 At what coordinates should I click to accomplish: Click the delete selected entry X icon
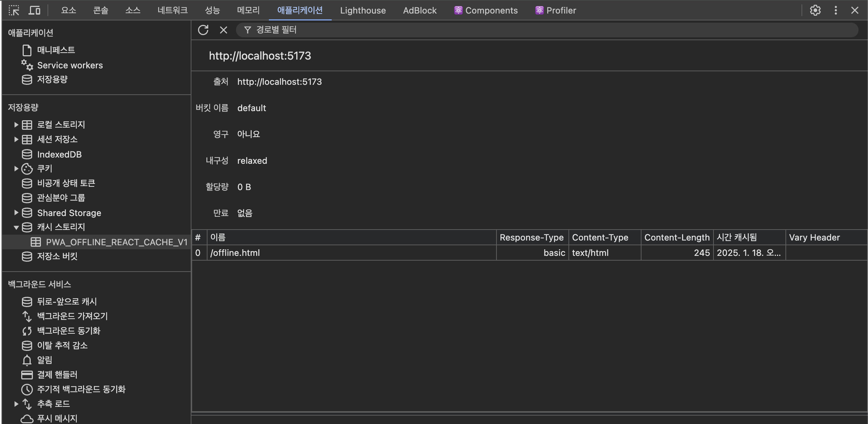click(x=223, y=30)
